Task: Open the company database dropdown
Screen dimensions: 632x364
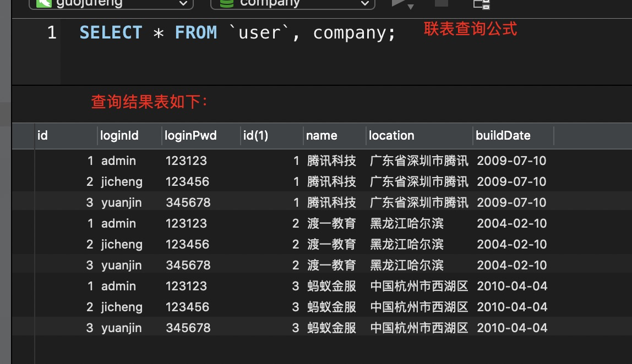Action: [293, 3]
